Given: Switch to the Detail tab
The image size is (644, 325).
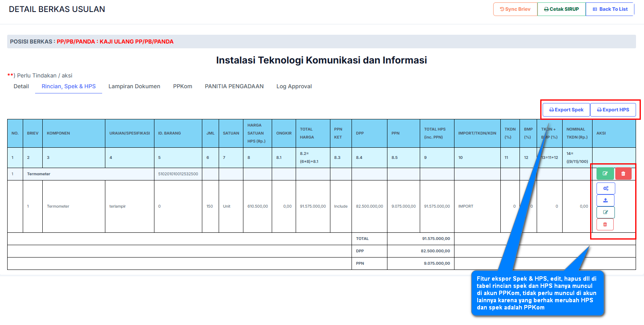Looking at the screenshot, I should click(21, 86).
